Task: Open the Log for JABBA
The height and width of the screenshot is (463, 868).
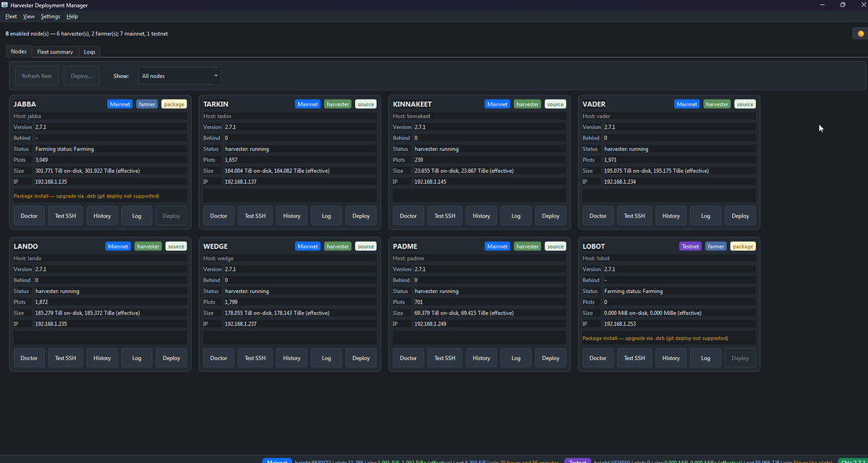Action: (137, 216)
